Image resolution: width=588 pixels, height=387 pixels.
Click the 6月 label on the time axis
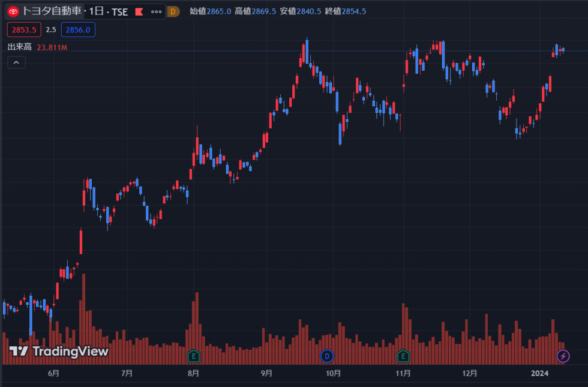tap(53, 373)
